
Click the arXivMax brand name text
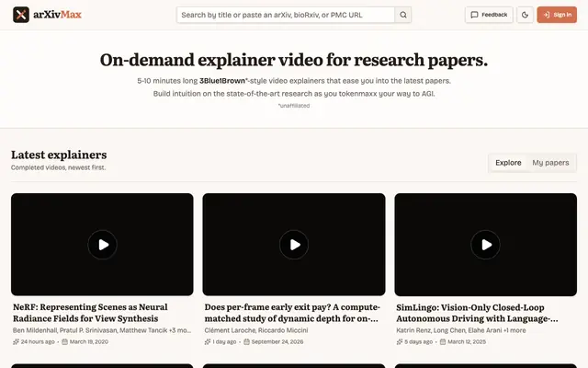[x=57, y=15]
